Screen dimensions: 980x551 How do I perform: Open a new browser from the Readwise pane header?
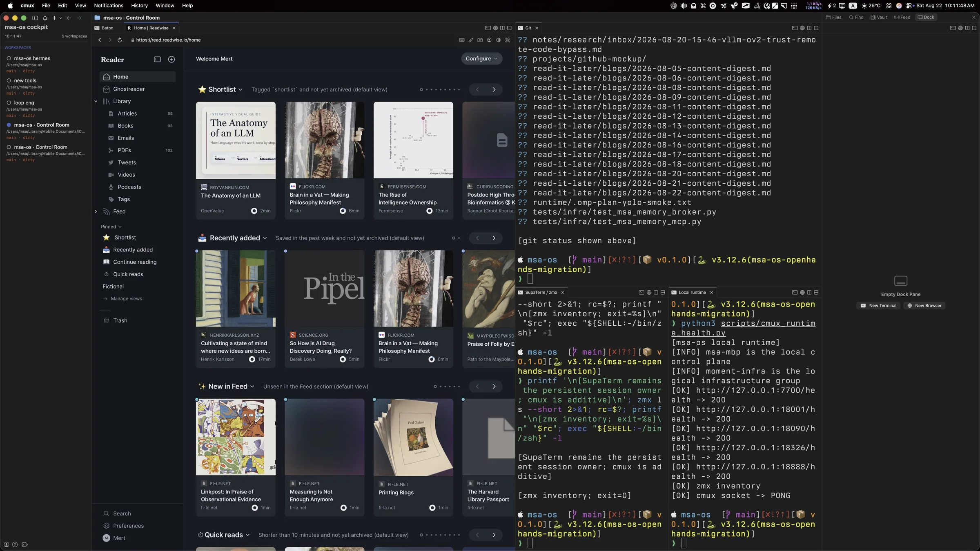[495, 28]
